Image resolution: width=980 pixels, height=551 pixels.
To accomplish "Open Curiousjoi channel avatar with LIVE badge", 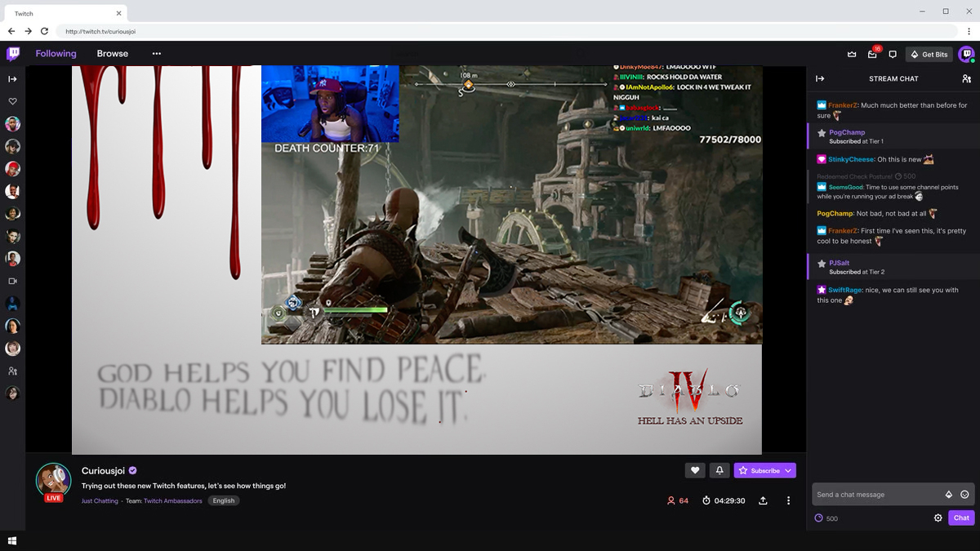I will (x=53, y=480).
